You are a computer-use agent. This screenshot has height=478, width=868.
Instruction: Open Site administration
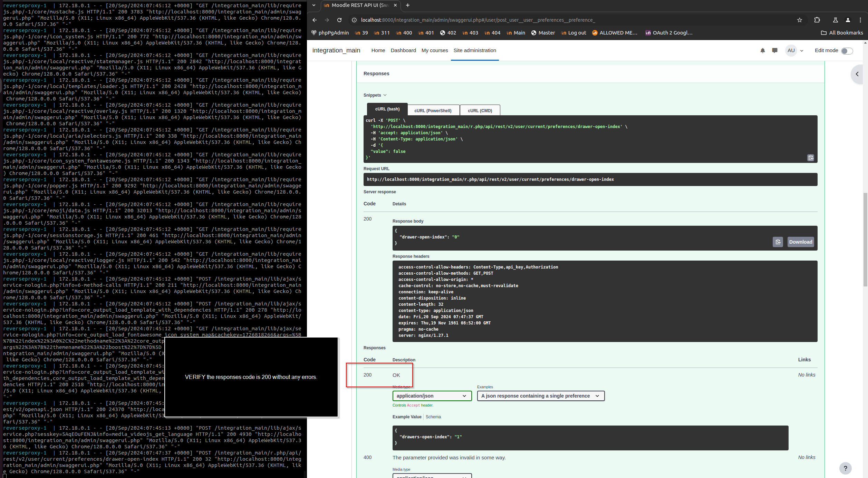point(475,50)
